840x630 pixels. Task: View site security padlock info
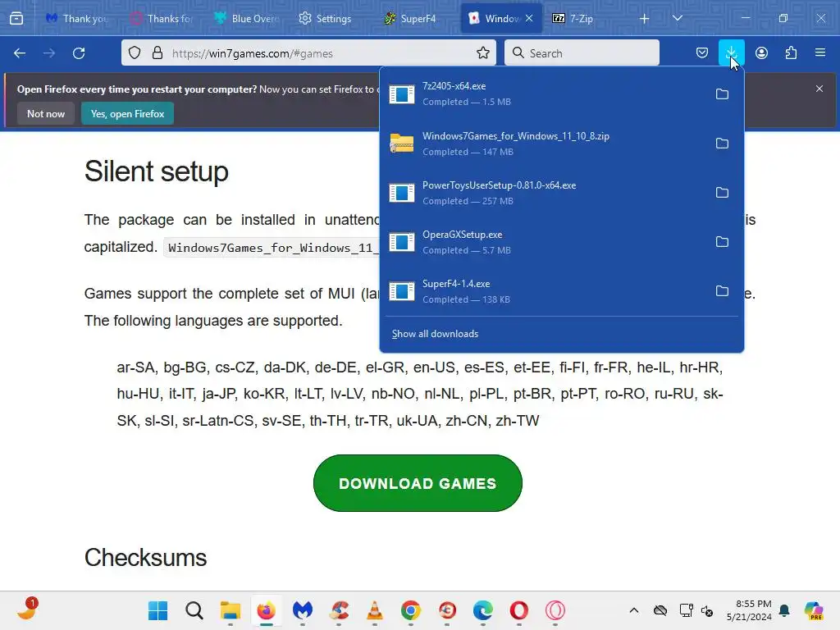tap(157, 53)
